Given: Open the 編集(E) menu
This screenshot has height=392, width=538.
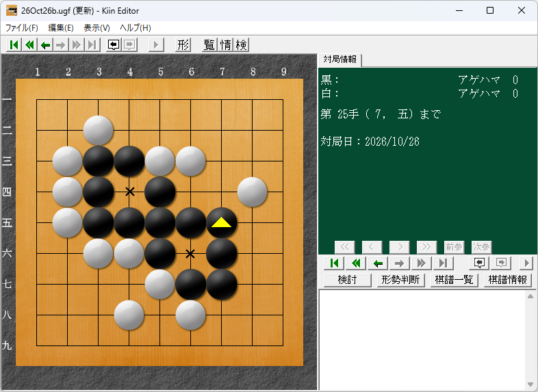Looking at the screenshot, I should click(x=61, y=28).
